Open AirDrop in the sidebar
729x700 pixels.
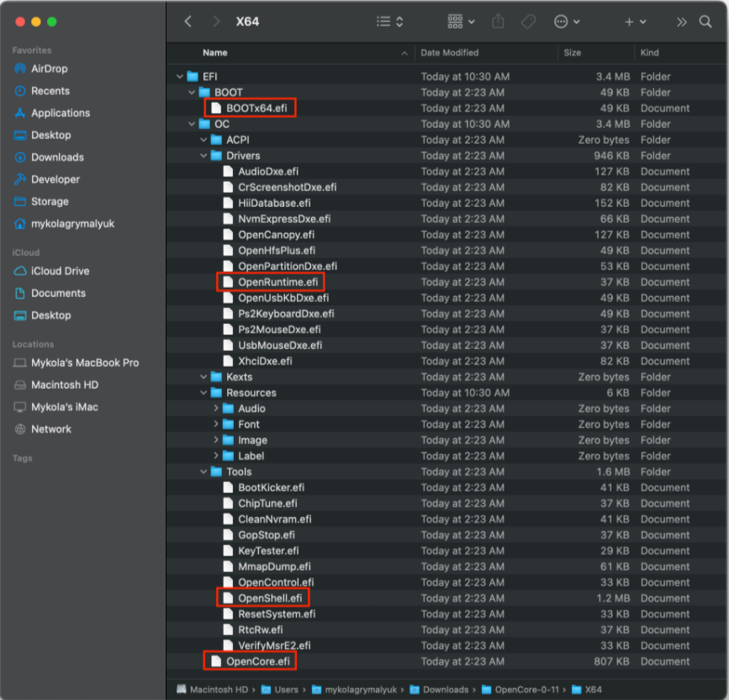click(49, 69)
